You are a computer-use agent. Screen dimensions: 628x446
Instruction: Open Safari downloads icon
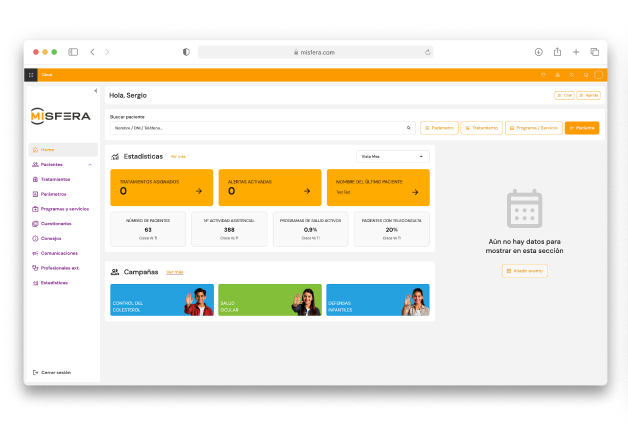click(538, 52)
